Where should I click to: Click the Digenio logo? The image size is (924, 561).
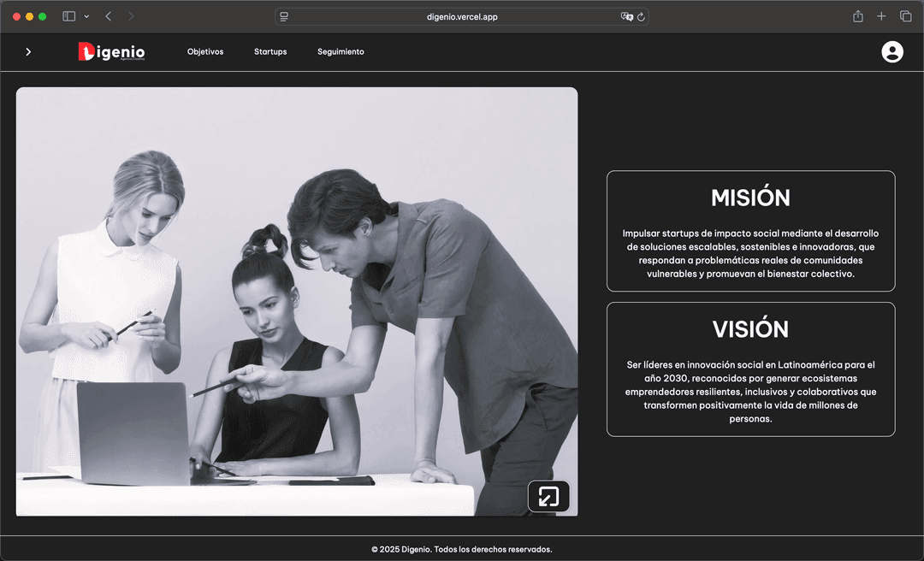111,52
